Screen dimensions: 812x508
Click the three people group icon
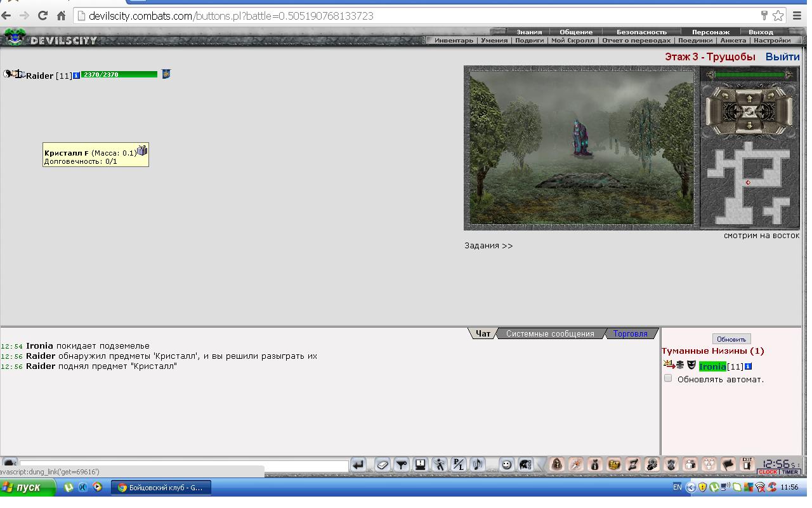point(709,465)
